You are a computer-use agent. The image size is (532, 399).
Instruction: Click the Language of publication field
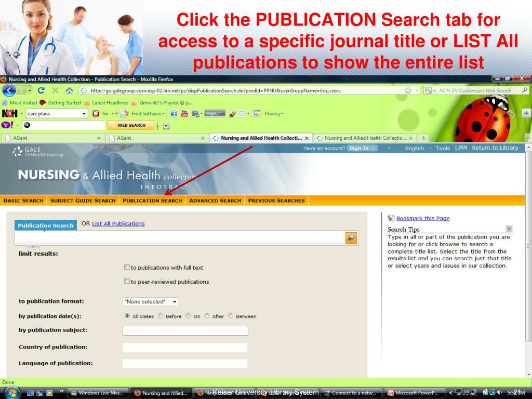(x=185, y=364)
